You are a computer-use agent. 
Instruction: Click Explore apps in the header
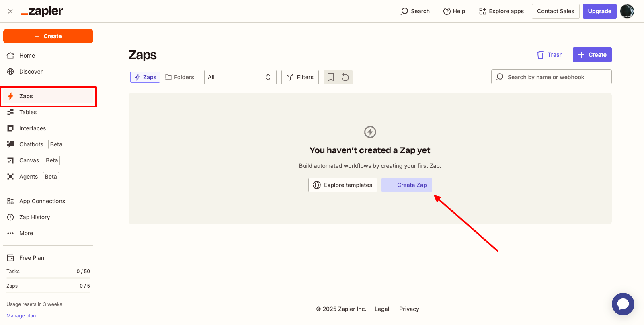502,11
